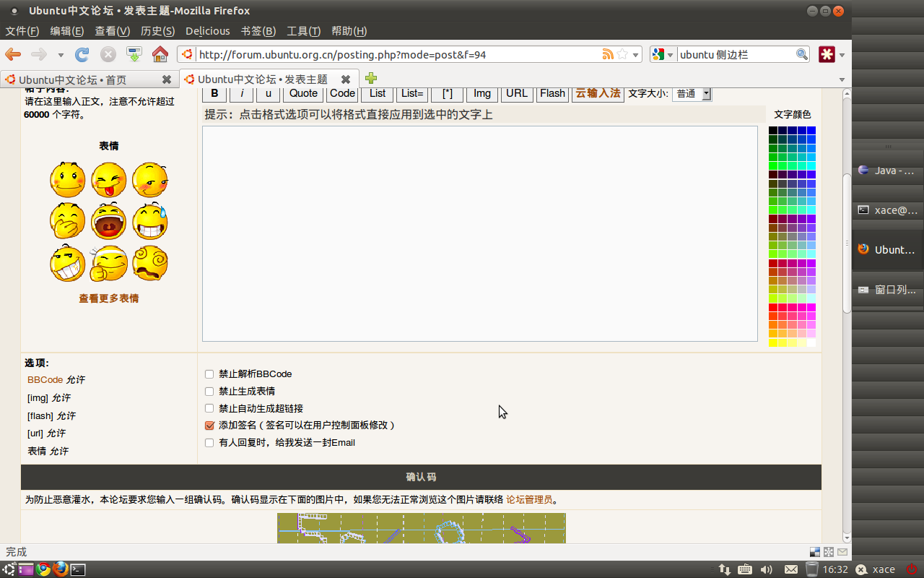Launch Chrome from the bottom panel

click(x=43, y=569)
